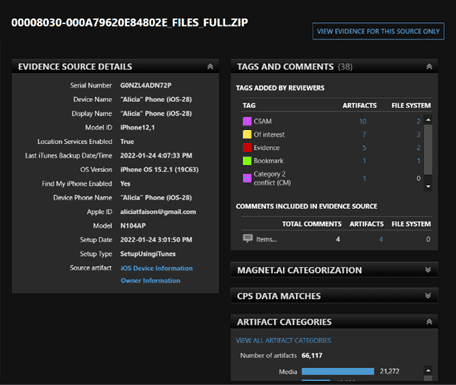456x385 pixels.
Task: Open Bookmark file system count 1
Action: tap(419, 161)
